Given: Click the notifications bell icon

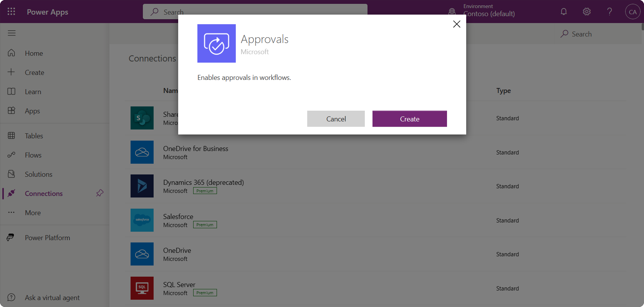Looking at the screenshot, I should pyautogui.click(x=564, y=12).
